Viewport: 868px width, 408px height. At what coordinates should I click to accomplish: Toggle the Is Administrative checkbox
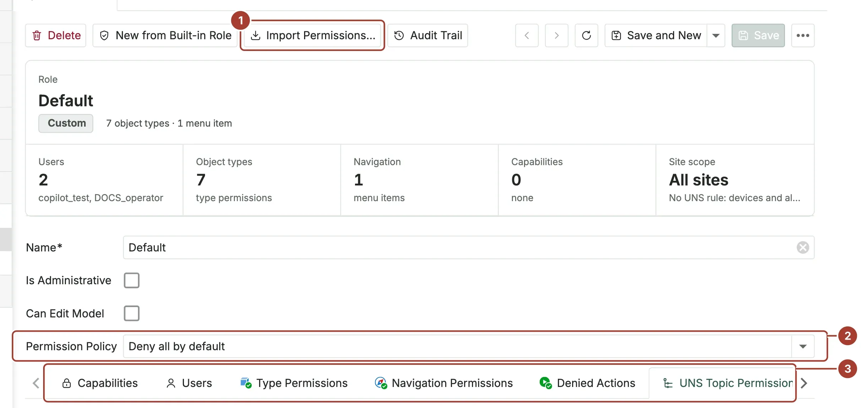click(132, 280)
